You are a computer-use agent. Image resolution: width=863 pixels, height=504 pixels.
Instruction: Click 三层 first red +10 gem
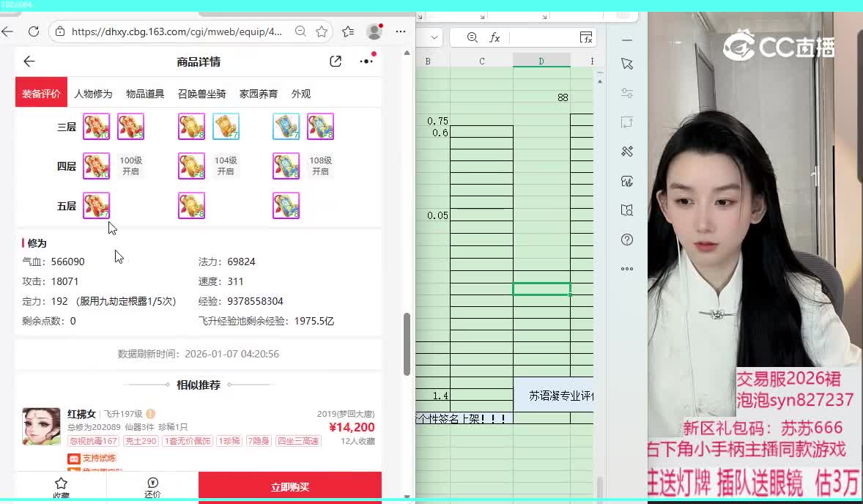click(96, 127)
